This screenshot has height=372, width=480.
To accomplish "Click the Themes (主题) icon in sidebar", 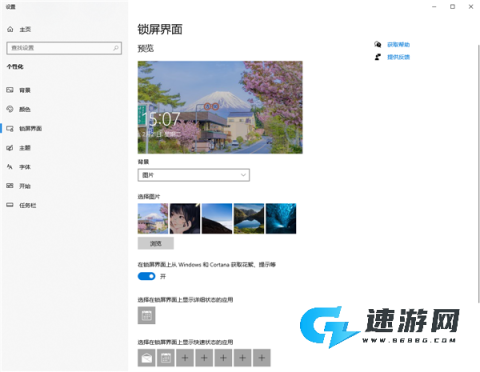I will pyautogui.click(x=10, y=148).
